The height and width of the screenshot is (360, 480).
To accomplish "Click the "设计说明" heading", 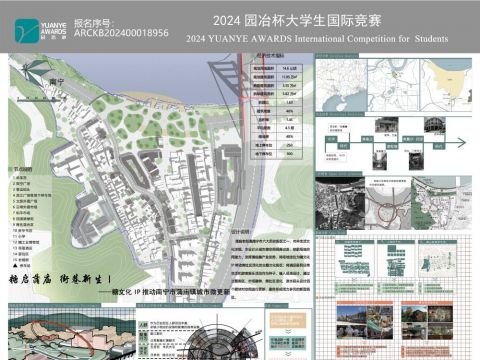I will coord(241,231).
